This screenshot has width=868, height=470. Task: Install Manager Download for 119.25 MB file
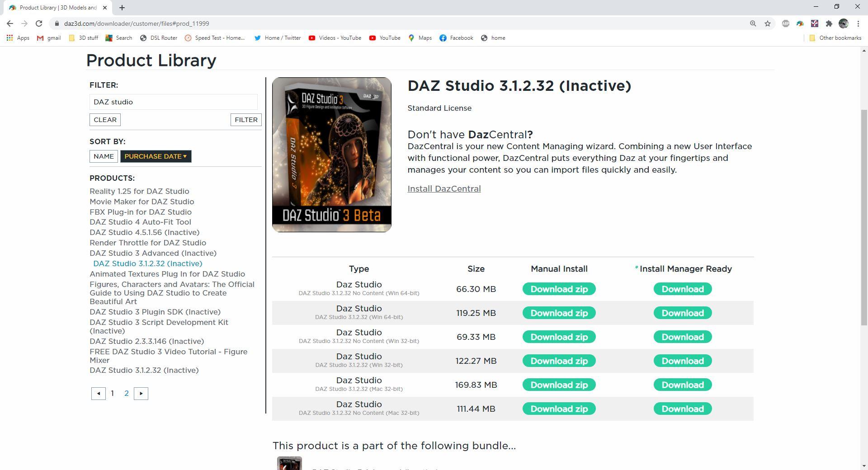coord(683,313)
